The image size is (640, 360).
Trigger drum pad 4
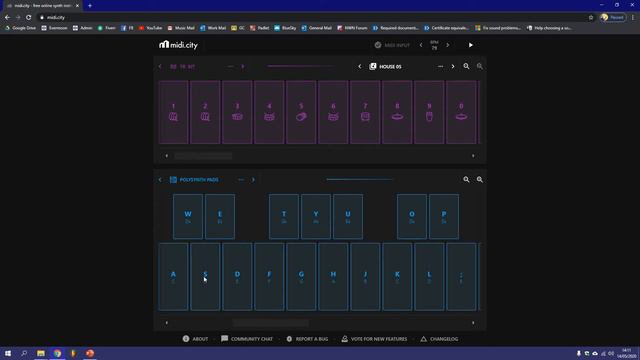coord(269,112)
